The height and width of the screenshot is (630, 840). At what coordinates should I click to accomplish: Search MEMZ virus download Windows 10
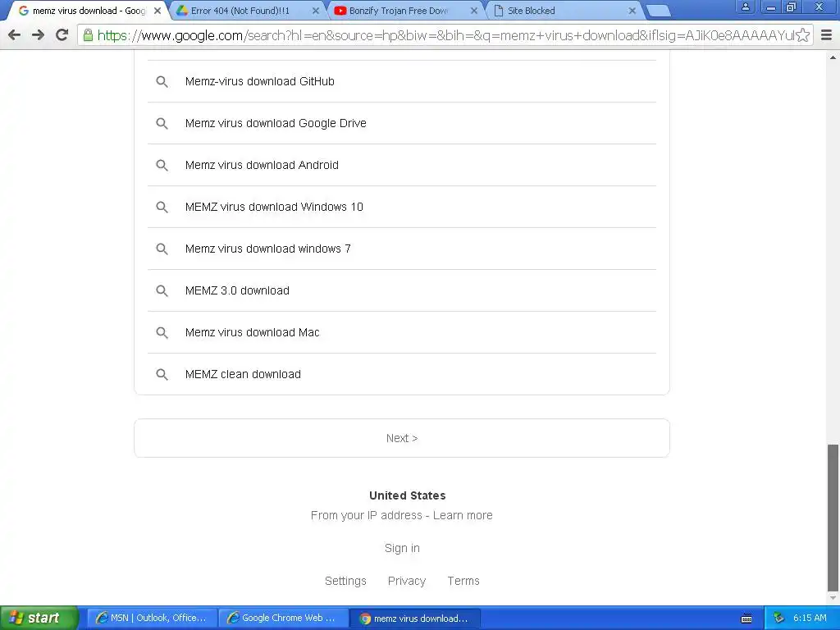tap(402, 207)
